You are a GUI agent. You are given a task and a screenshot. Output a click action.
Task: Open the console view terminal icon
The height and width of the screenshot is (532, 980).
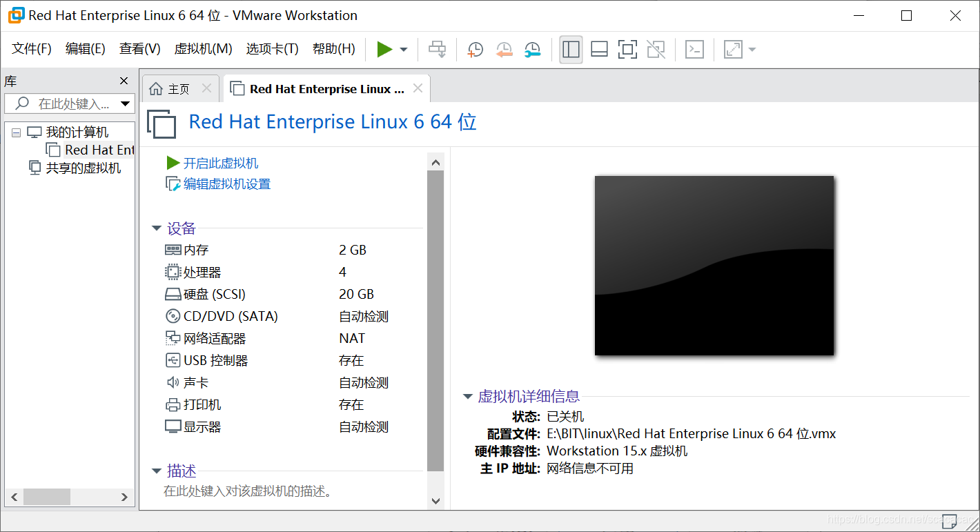tap(694, 49)
